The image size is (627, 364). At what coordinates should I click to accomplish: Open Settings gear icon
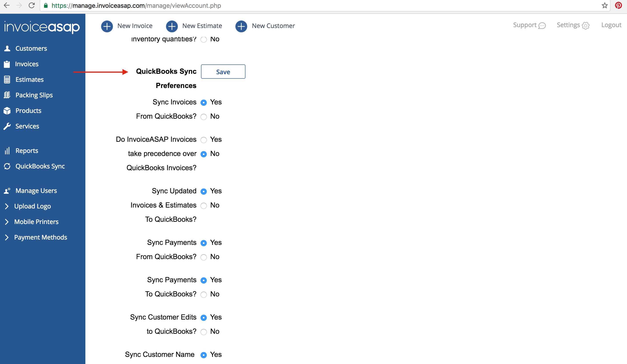(x=586, y=26)
